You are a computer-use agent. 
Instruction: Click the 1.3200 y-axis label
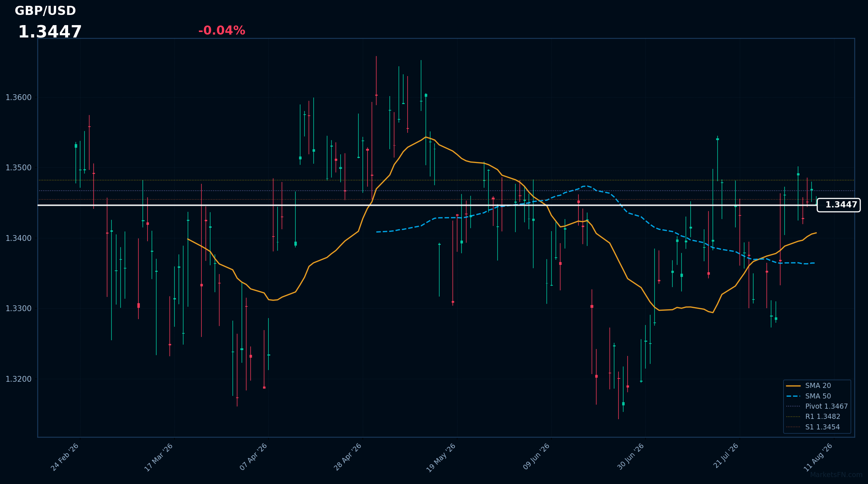click(x=19, y=379)
